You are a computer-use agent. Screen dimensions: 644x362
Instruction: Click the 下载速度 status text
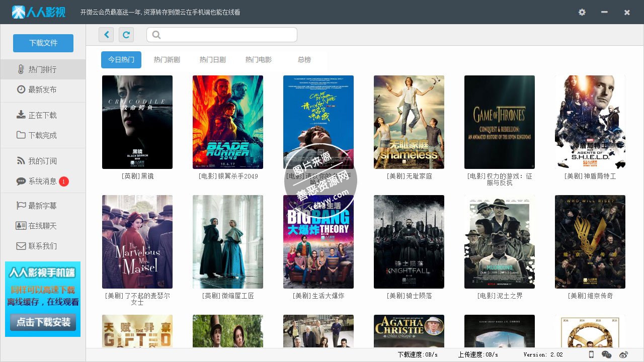[418, 354]
